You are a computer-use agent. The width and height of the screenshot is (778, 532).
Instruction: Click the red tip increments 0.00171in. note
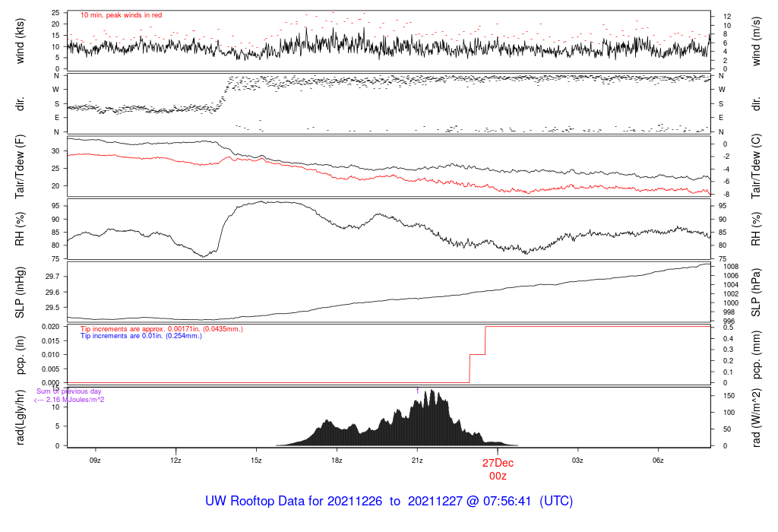(x=162, y=328)
